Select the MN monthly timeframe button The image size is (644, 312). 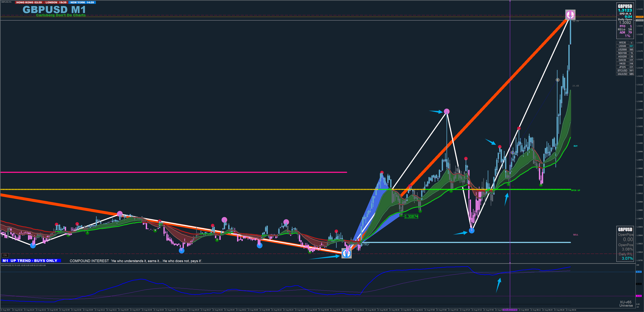click(631, 74)
